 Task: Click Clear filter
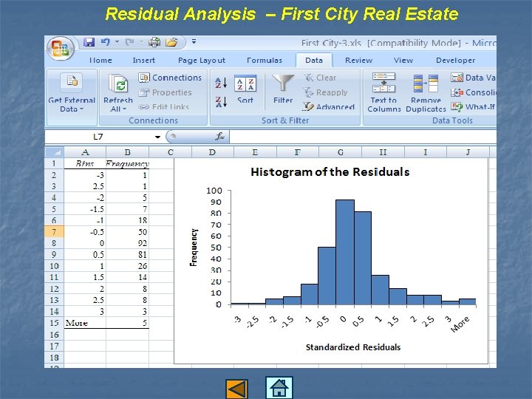tap(320, 78)
